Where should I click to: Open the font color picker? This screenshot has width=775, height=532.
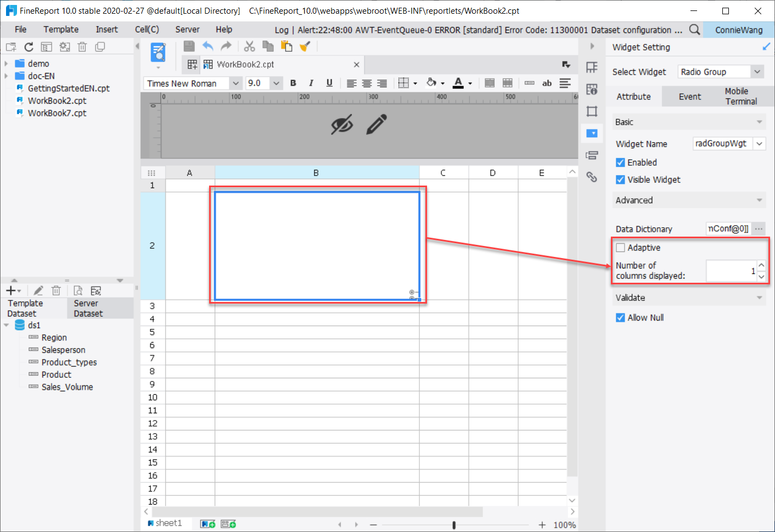[x=462, y=83]
